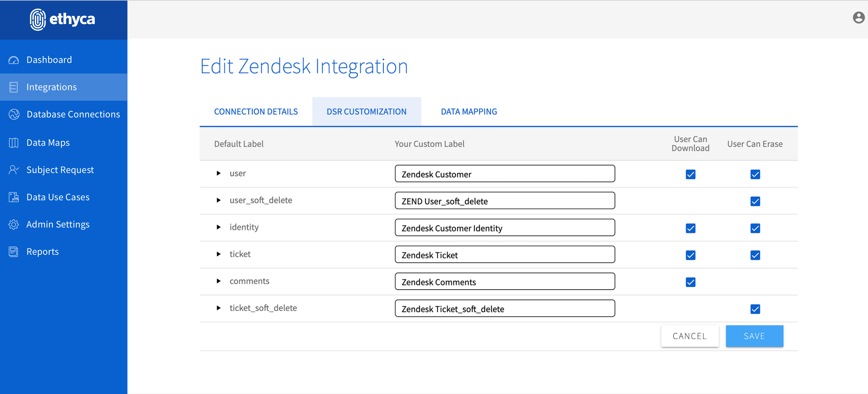Switch to the Connection Details tab
The image size is (868, 394).
tap(256, 112)
